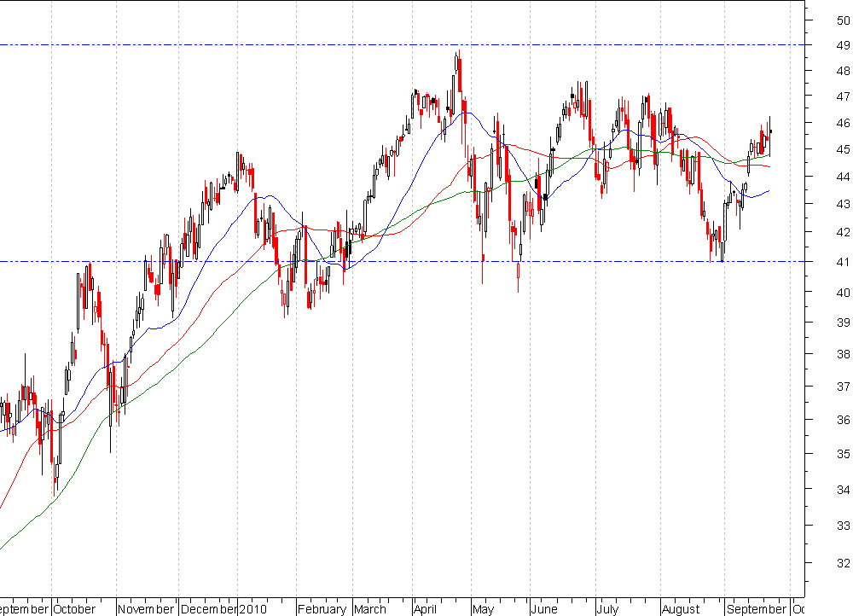This screenshot has width=853, height=616.
Task: Click the "36" value on the price scale
Action: (844, 420)
